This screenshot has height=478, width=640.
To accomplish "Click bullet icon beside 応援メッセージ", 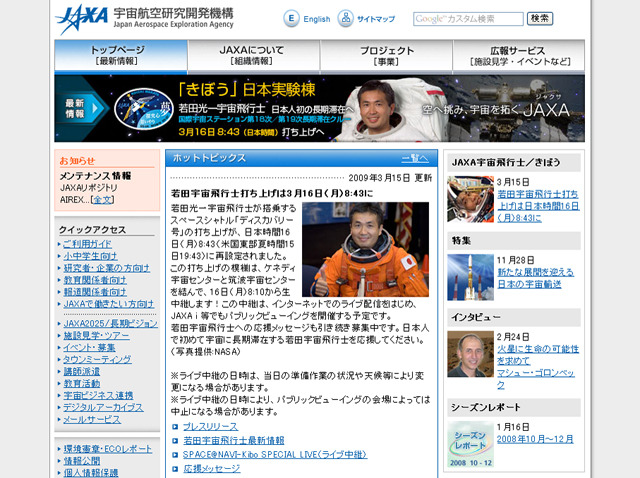I will click(175, 469).
